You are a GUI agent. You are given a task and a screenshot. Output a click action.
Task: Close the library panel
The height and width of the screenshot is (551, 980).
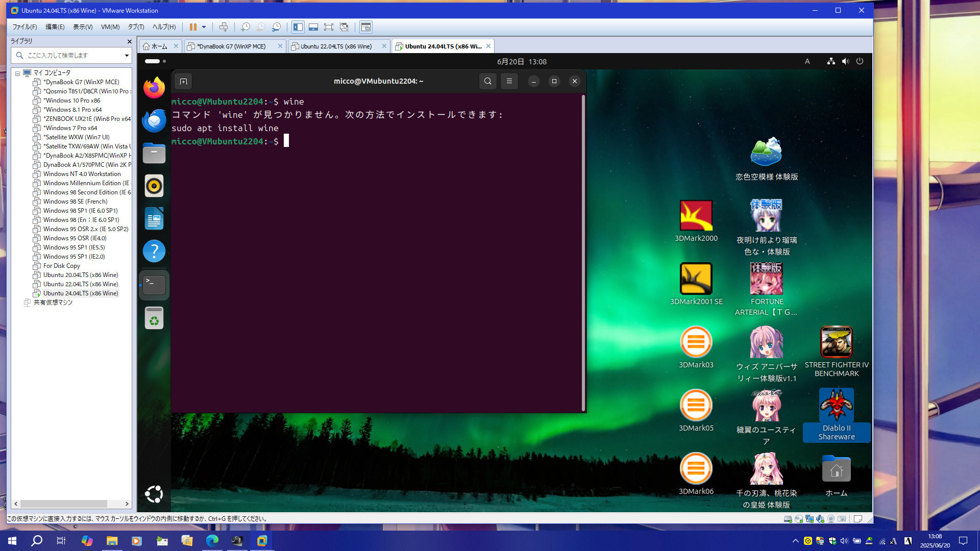coord(129,41)
